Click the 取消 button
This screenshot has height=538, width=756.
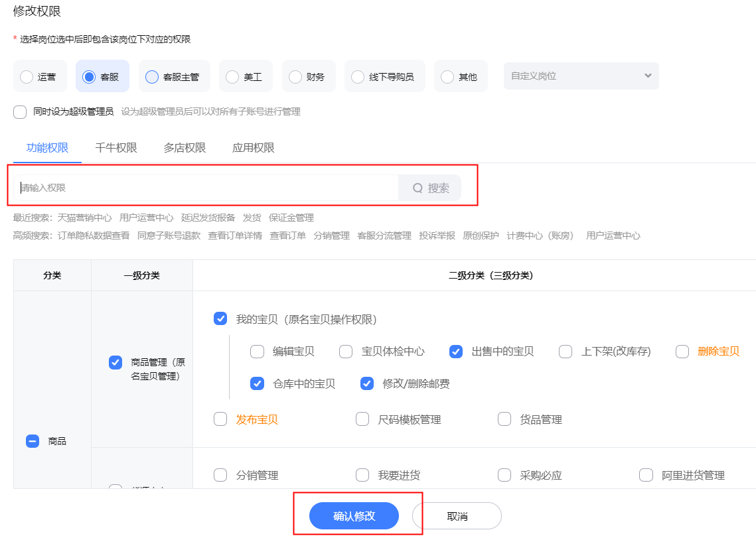click(x=457, y=516)
